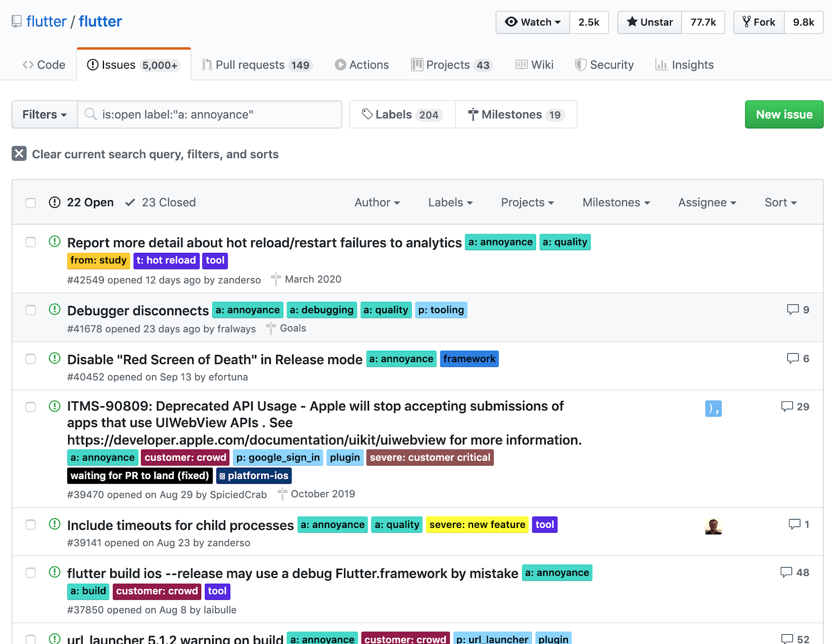Click the search magnifier icon in filter box
The width and height of the screenshot is (832, 644).
(90, 114)
